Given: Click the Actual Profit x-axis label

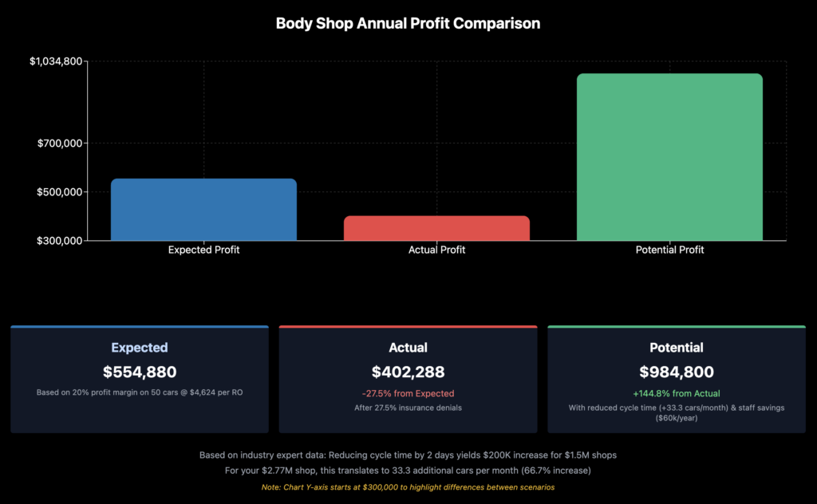Looking at the screenshot, I should (x=436, y=250).
